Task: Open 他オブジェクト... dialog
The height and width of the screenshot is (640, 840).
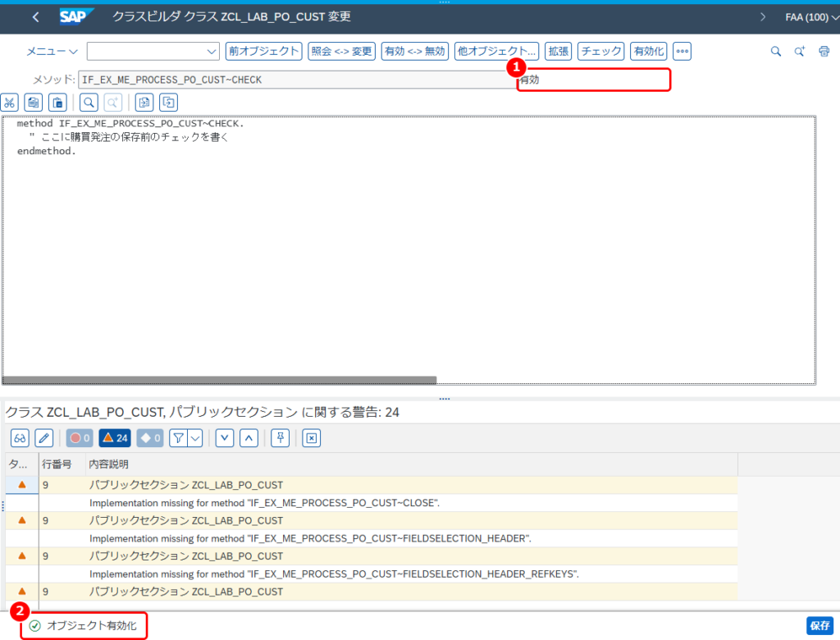Action: (x=496, y=52)
